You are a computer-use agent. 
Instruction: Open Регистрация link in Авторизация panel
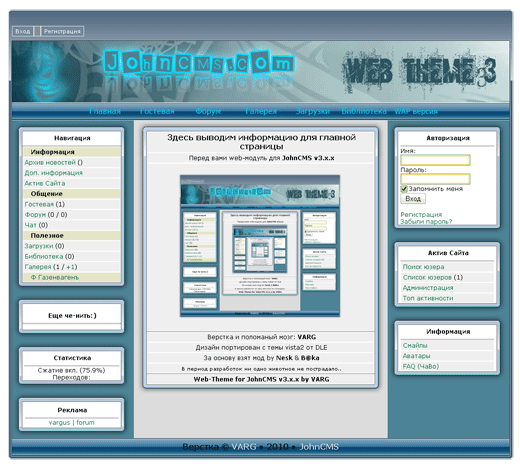click(x=421, y=214)
